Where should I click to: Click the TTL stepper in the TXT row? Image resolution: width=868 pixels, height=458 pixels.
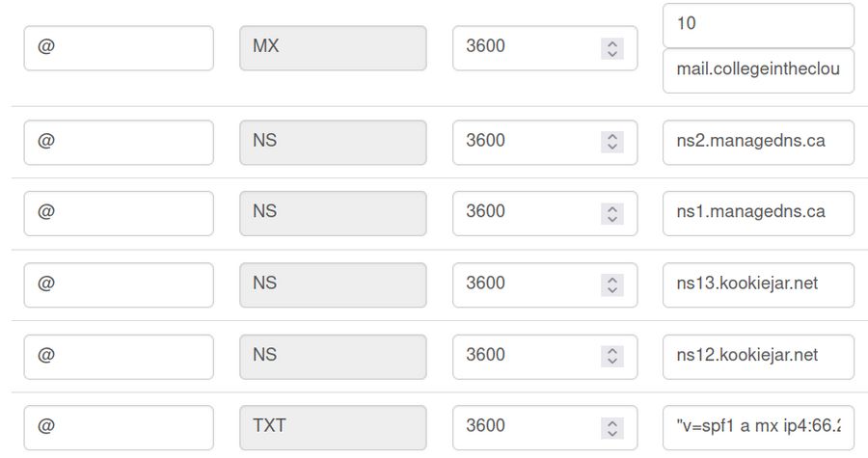(611, 427)
